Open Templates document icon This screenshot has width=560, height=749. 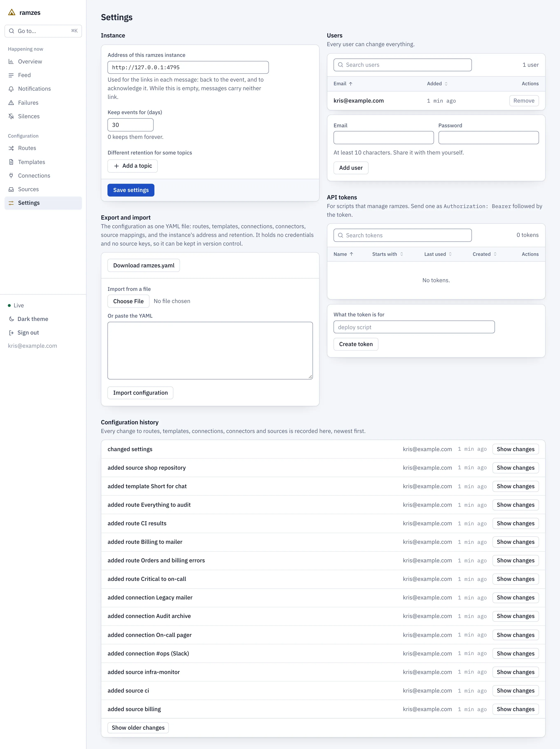[x=11, y=162]
